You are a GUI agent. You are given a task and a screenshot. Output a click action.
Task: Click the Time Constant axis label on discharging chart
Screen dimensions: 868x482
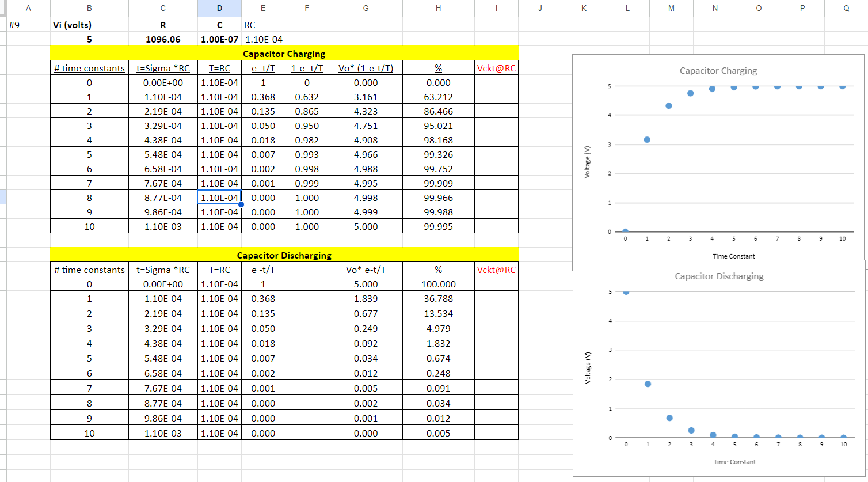[x=734, y=461]
